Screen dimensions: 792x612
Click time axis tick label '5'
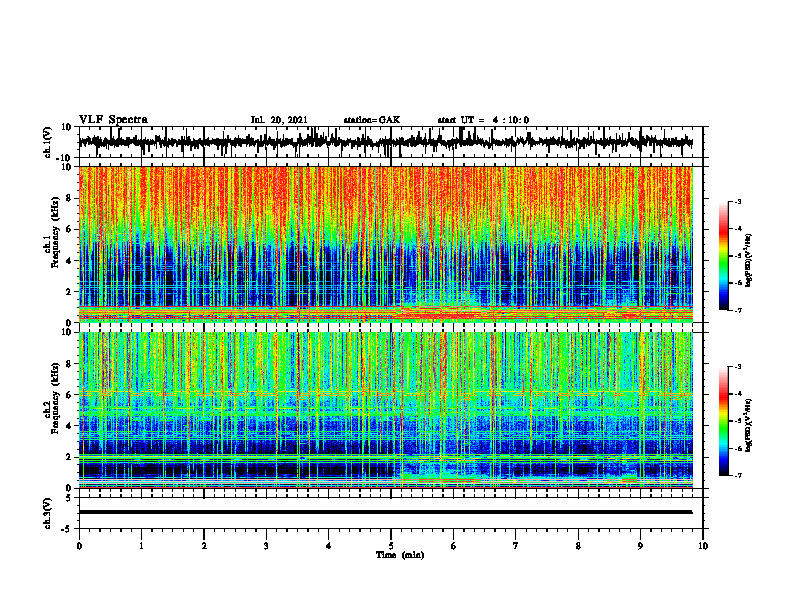pyautogui.click(x=391, y=546)
